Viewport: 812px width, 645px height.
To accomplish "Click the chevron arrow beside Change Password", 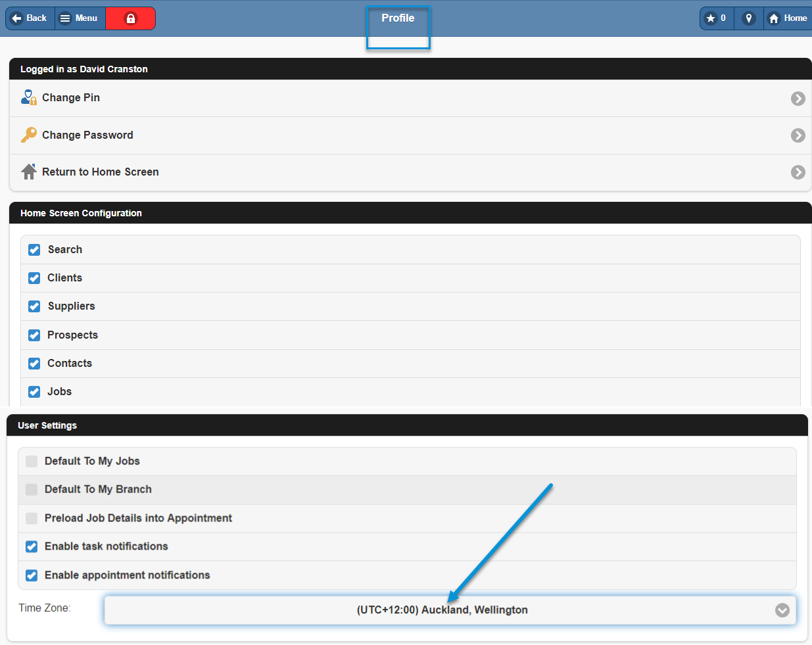I will pos(798,135).
